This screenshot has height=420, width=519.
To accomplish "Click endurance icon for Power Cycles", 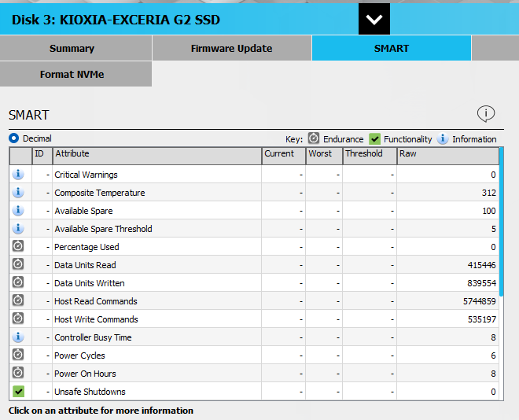I will coord(18,355).
